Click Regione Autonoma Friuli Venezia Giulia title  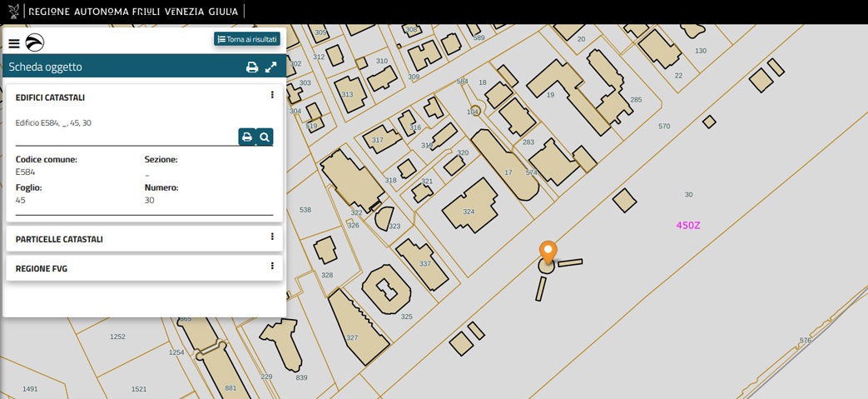(133, 12)
